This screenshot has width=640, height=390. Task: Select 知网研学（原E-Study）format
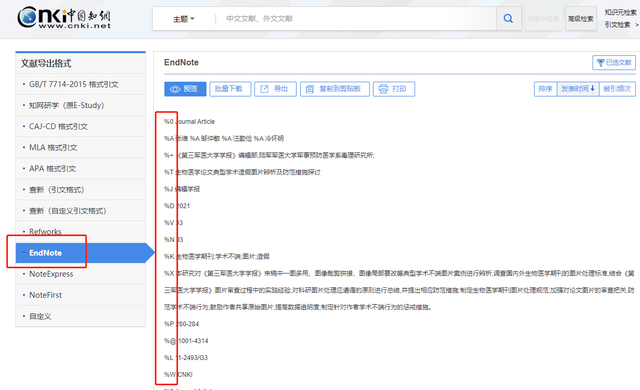pyautogui.click(x=80, y=105)
